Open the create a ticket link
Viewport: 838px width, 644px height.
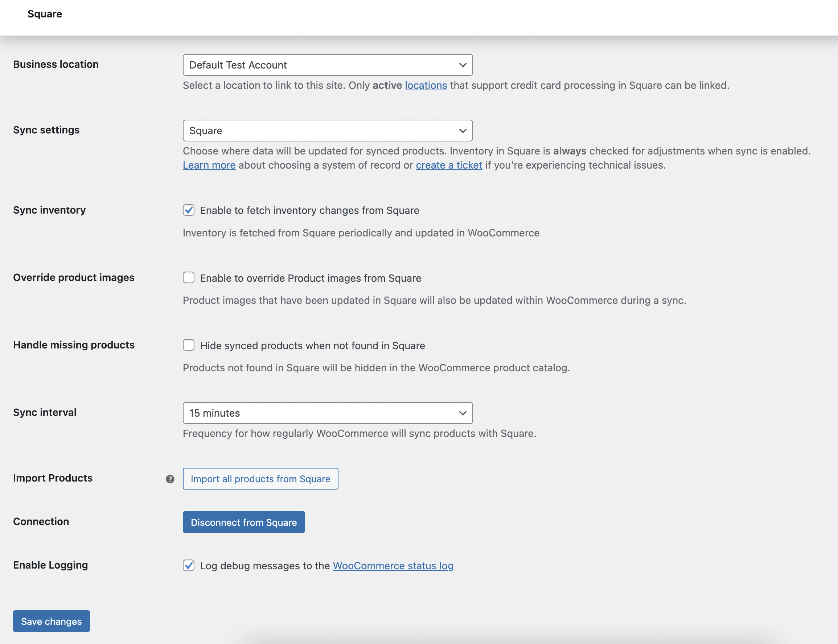point(448,165)
